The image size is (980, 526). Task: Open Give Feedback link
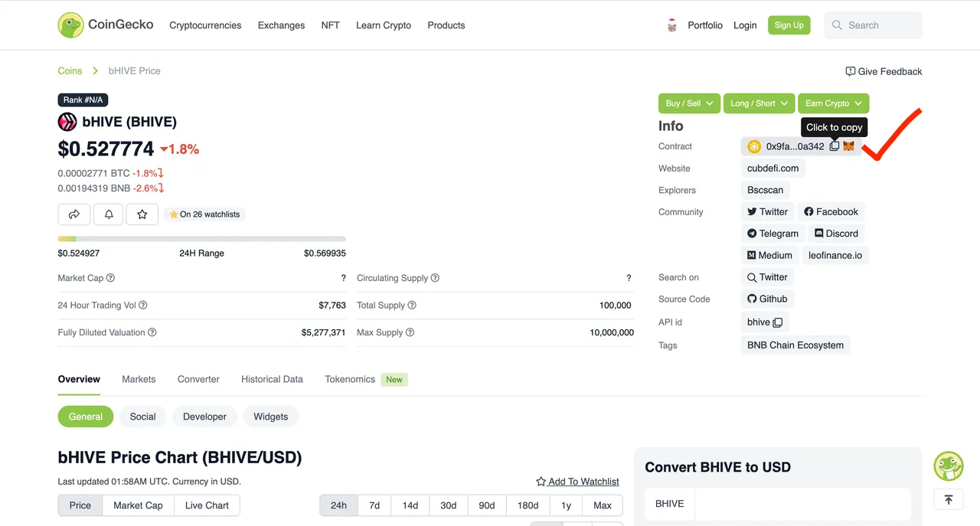[884, 71]
